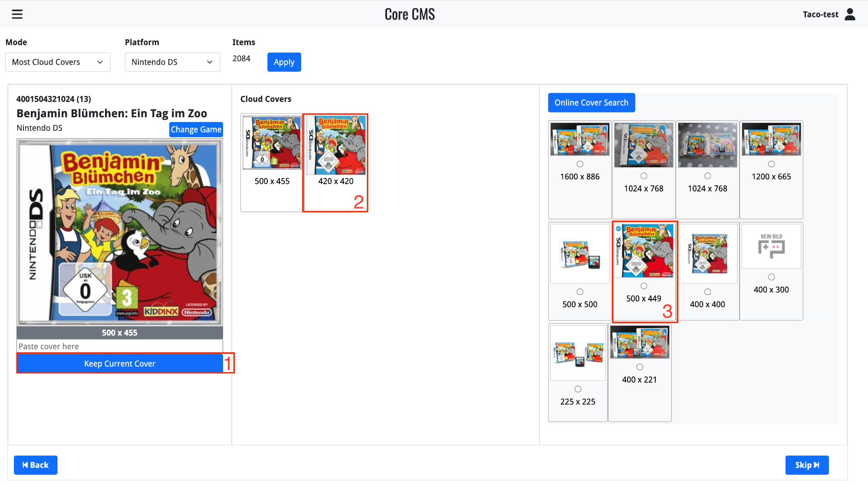Select radio button for 400 x 400 cover
Viewport: 868px width, 486px height.
click(707, 292)
